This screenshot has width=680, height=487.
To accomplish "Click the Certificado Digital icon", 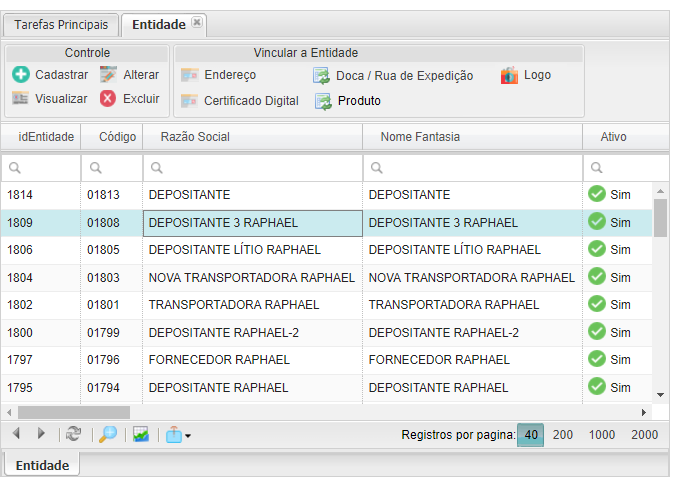I will click(x=190, y=101).
